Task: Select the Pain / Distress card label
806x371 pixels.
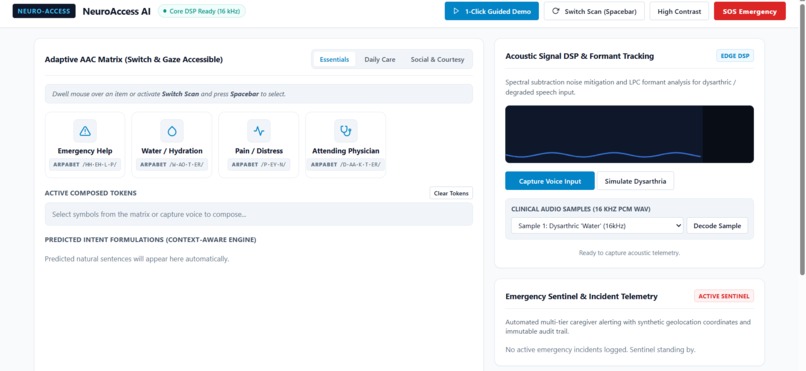Action: (x=259, y=151)
